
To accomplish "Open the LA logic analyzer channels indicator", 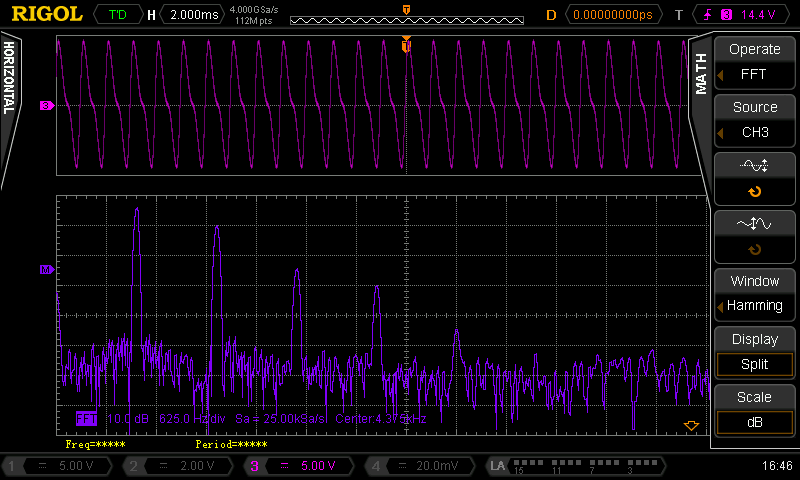I will pyautogui.click(x=576, y=466).
